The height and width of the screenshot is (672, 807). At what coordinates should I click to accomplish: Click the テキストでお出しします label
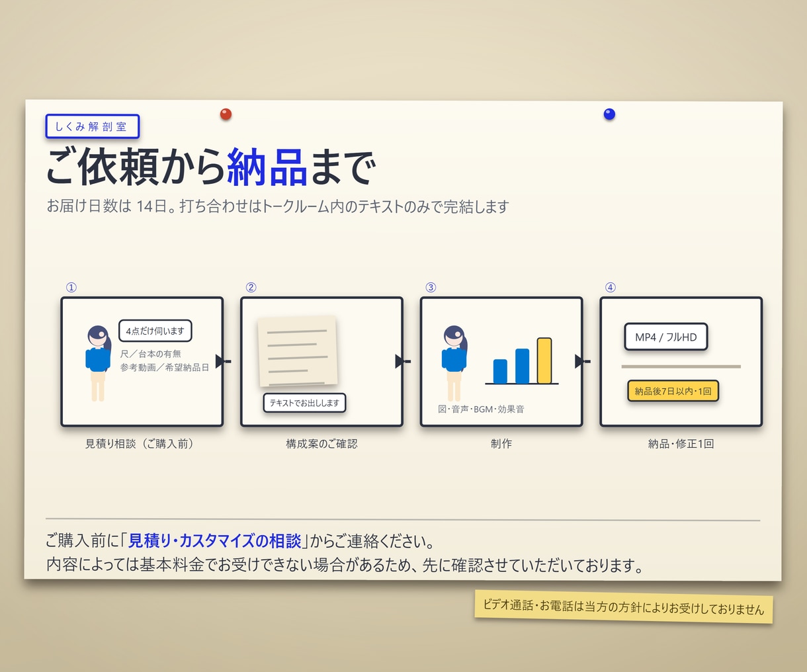(304, 403)
